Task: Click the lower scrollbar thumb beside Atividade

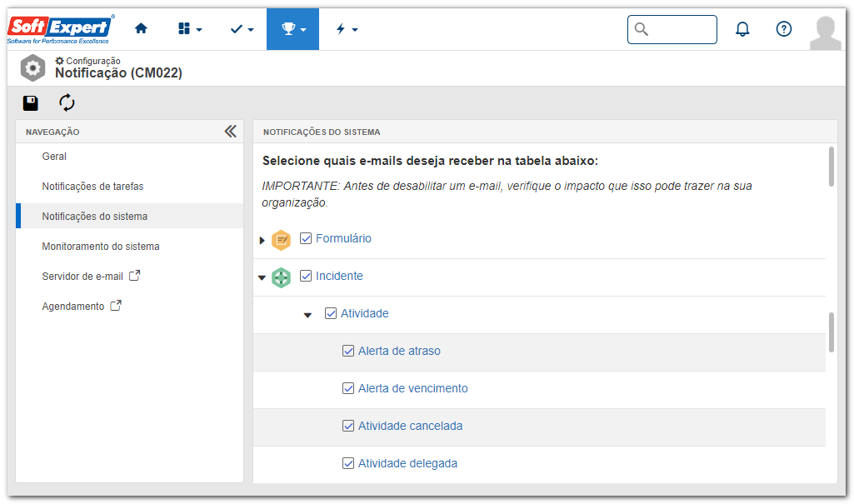Action: (x=832, y=332)
